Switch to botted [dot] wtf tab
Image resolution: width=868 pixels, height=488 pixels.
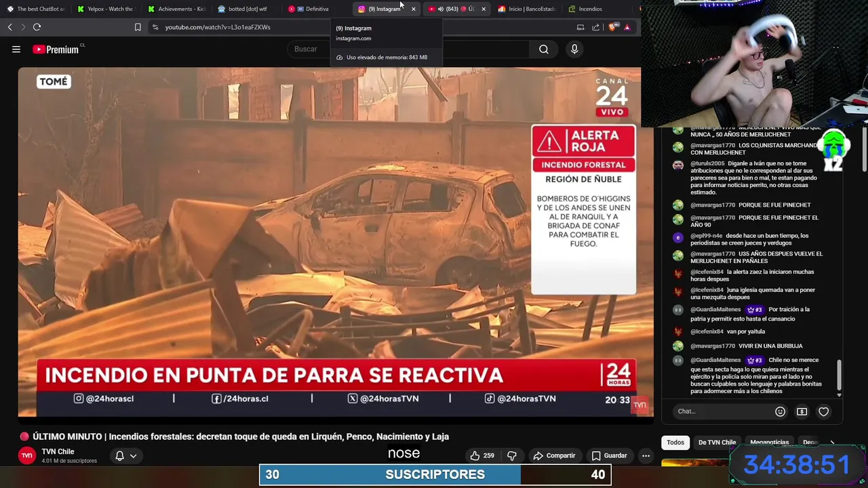click(x=247, y=9)
